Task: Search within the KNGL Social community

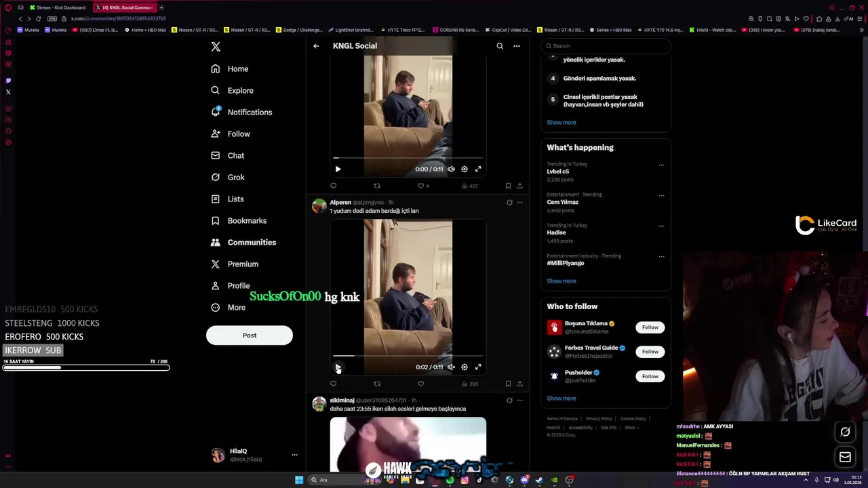Action: pyautogui.click(x=500, y=46)
